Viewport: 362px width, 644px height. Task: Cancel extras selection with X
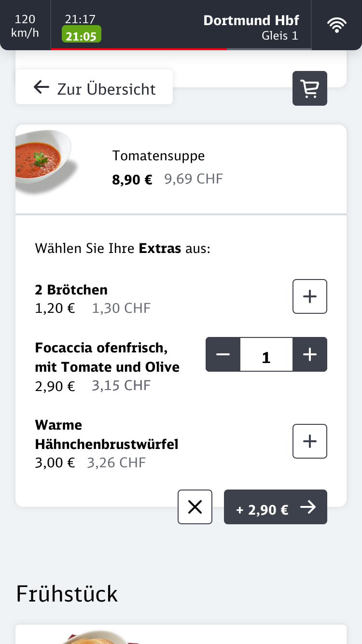tap(195, 507)
